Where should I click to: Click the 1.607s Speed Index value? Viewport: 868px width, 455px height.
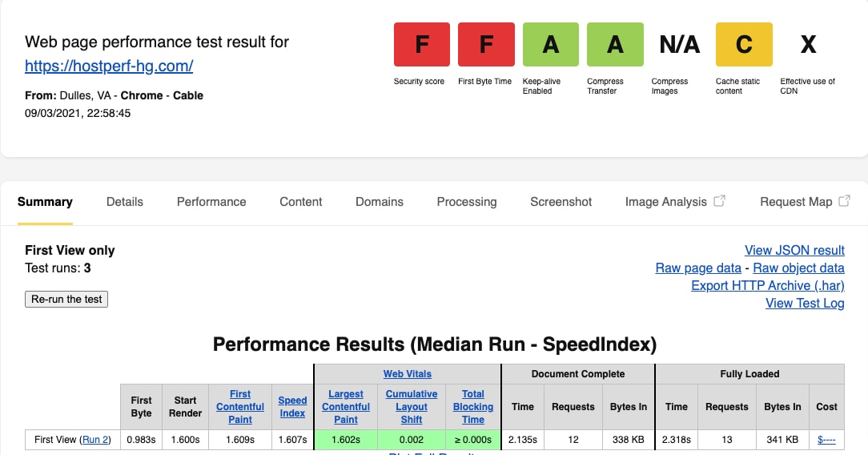tap(292, 440)
